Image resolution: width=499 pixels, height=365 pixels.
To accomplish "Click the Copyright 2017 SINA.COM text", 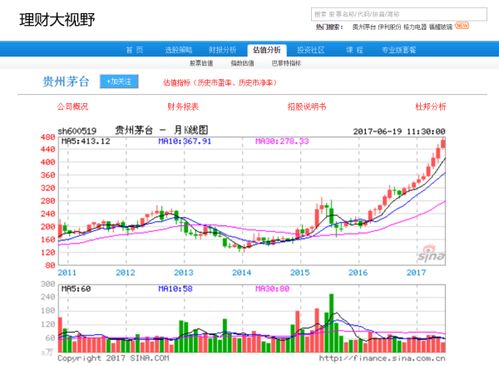I will 113,358.
